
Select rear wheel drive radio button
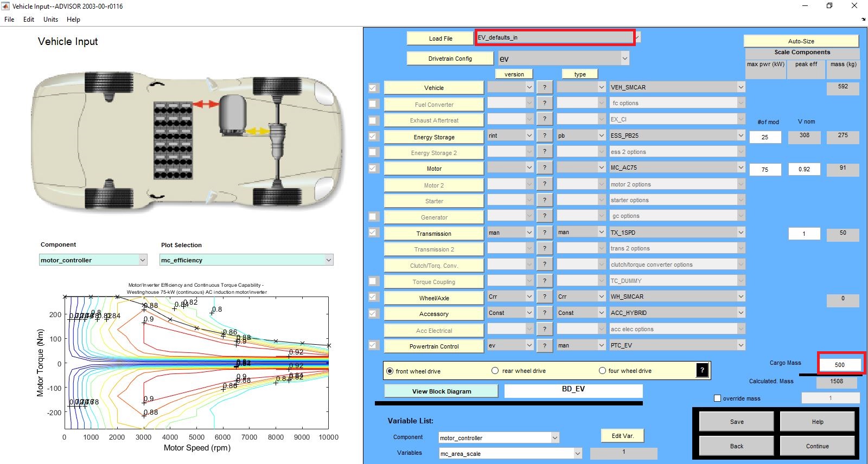(495, 371)
